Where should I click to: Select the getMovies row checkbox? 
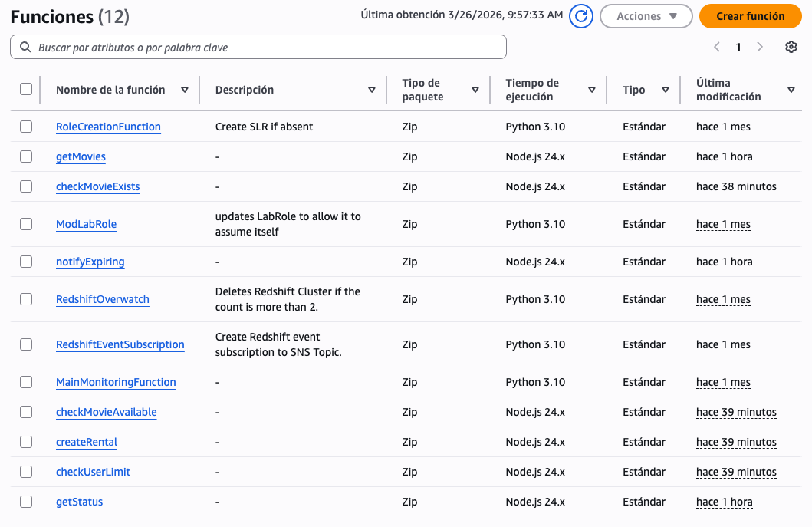point(26,156)
